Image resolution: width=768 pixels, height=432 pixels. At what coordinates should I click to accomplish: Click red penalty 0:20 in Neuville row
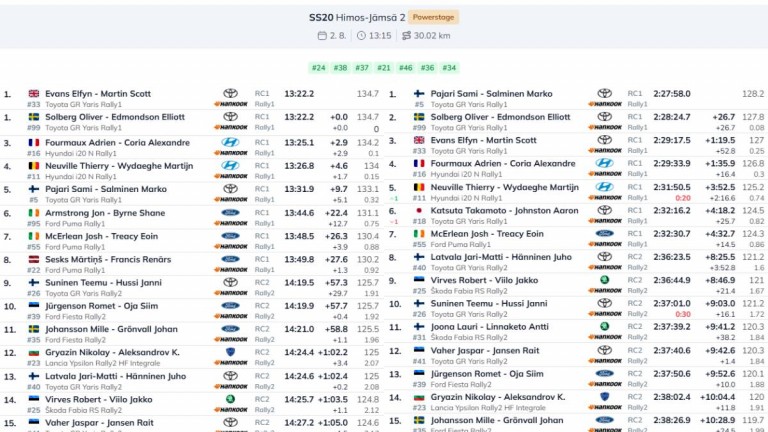pos(683,198)
